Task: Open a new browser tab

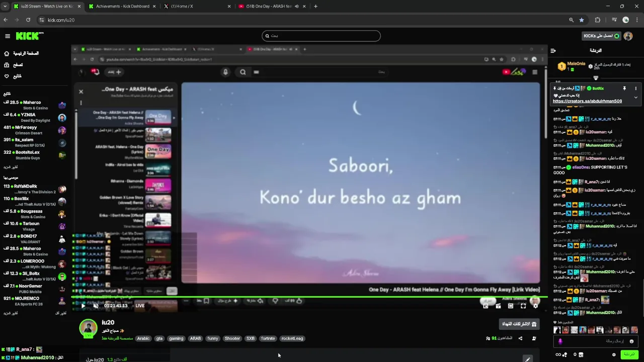Action: [x=315, y=7]
